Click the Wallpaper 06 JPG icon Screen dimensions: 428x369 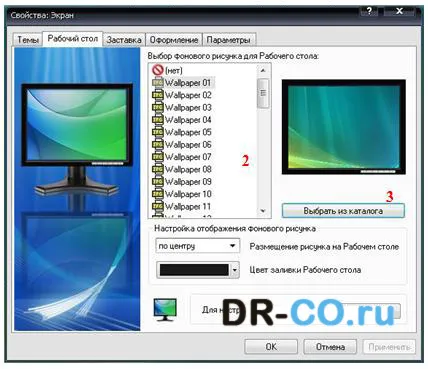[157, 144]
